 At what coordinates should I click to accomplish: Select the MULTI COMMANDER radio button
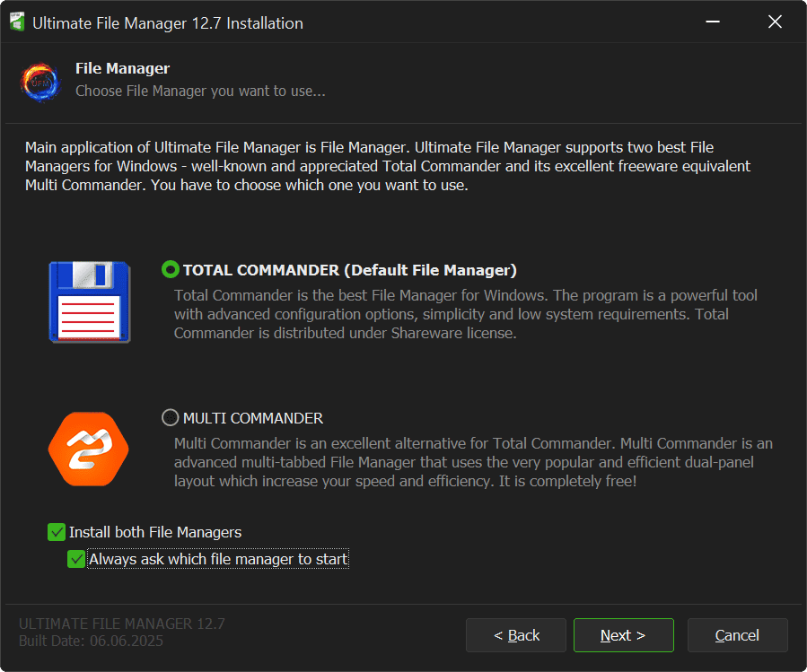pyautogui.click(x=170, y=418)
